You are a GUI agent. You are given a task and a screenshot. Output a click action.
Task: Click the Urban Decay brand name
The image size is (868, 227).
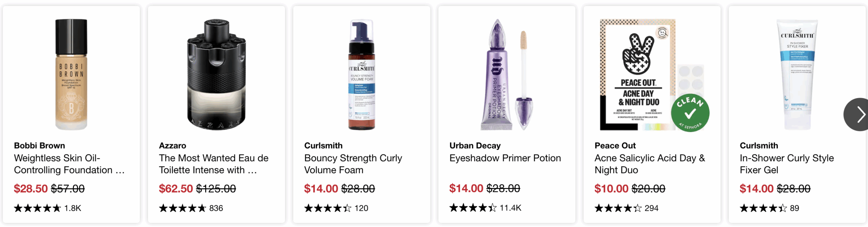[475, 146]
